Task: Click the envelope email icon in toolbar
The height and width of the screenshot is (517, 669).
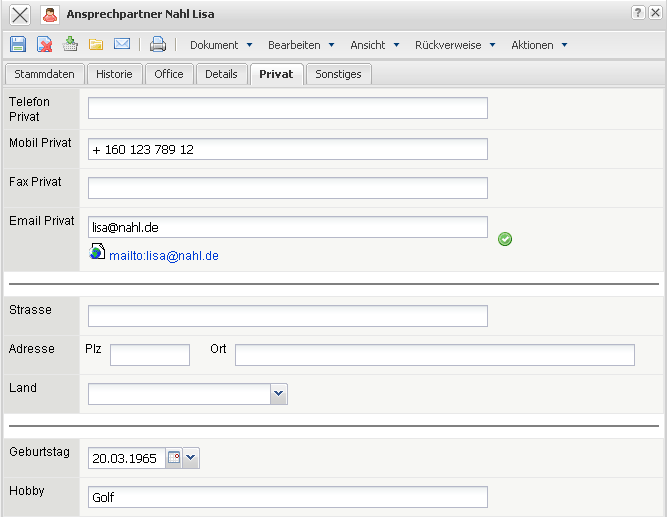Action: pos(122,44)
